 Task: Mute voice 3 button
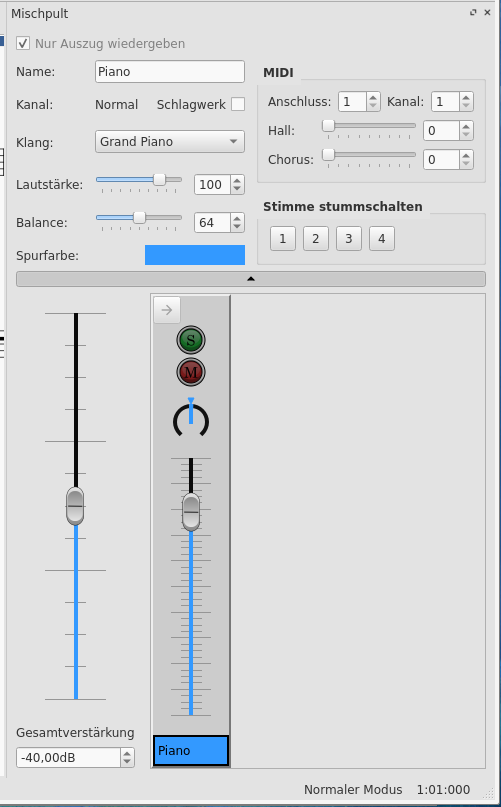point(349,238)
